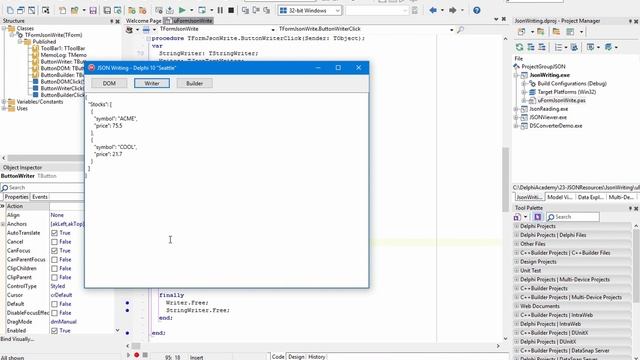The height and width of the screenshot is (360, 640).
Task: Click the Bind Visually link
Action: coord(17,339)
